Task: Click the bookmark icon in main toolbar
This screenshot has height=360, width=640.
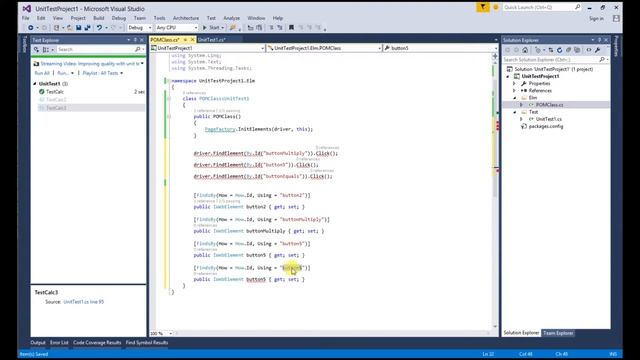Action: point(291,28)
